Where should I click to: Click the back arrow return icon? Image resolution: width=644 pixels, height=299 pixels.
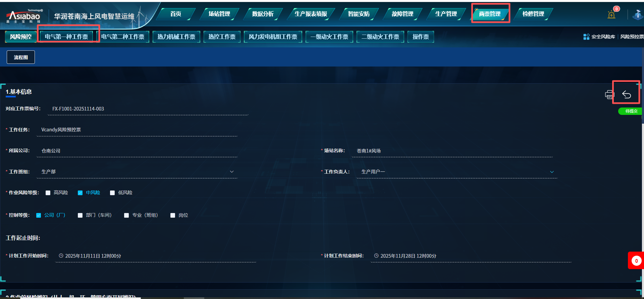(626, 95)
